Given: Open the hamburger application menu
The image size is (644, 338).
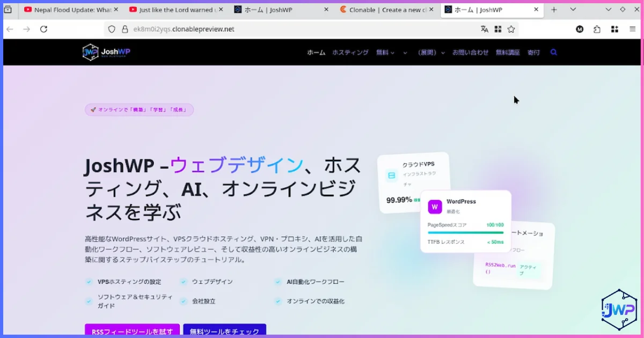Looking at the screenshot, I should (x=632, y=29).
